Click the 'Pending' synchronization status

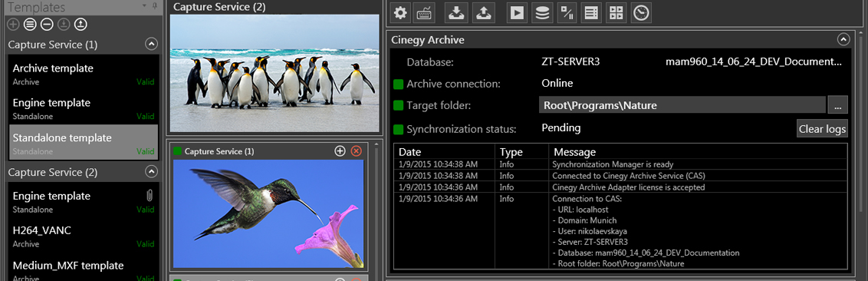(x=561, y=128)
